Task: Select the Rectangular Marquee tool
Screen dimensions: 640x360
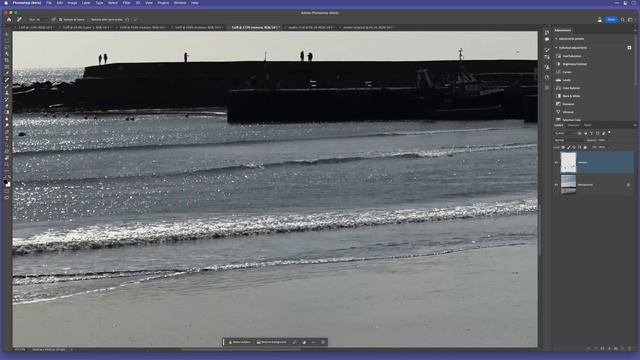Action: 7,40
